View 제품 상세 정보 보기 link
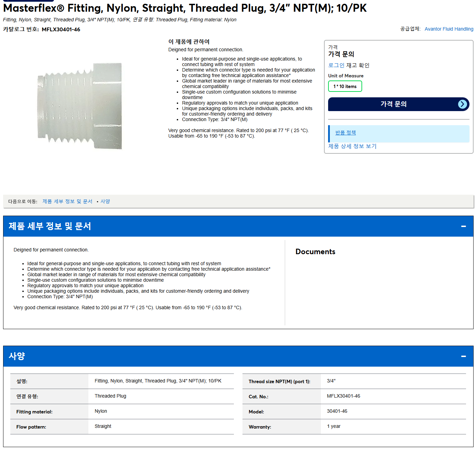Screen dimensions: 476x454 click(352, 146)
